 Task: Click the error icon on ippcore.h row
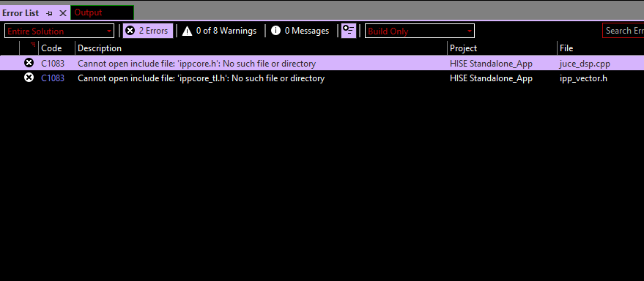(x=29, y=63)
